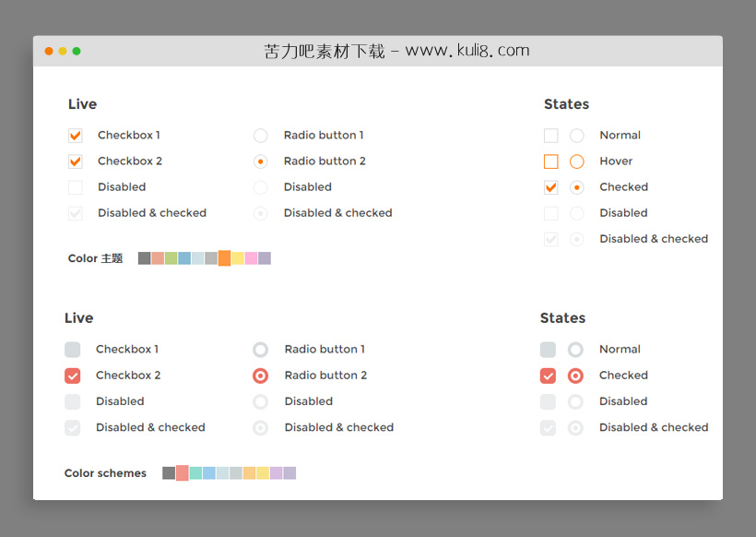Click the orange-outlined Hover state radio button
The width and height of the screenshot is (756, 537).
[x=577, y=161]
